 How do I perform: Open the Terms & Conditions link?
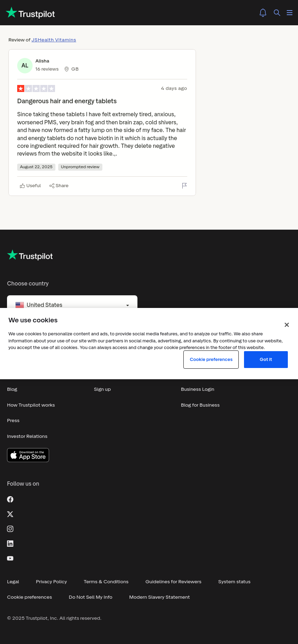coord(106,582)
